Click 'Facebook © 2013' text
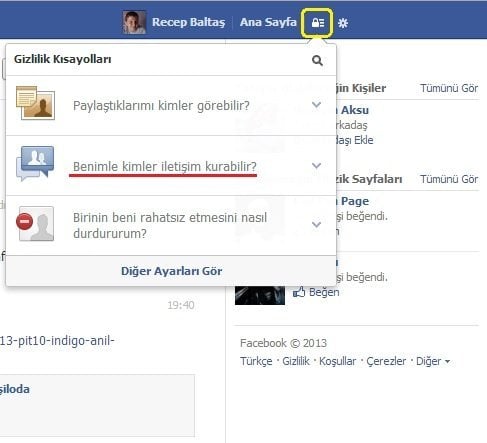Screen dimensions: 487x443 coord(283,343)
